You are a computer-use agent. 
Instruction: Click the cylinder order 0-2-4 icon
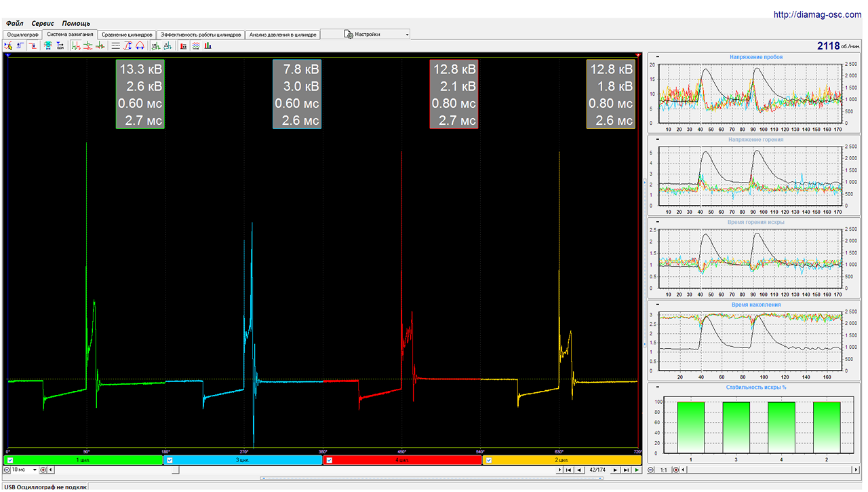60,46
